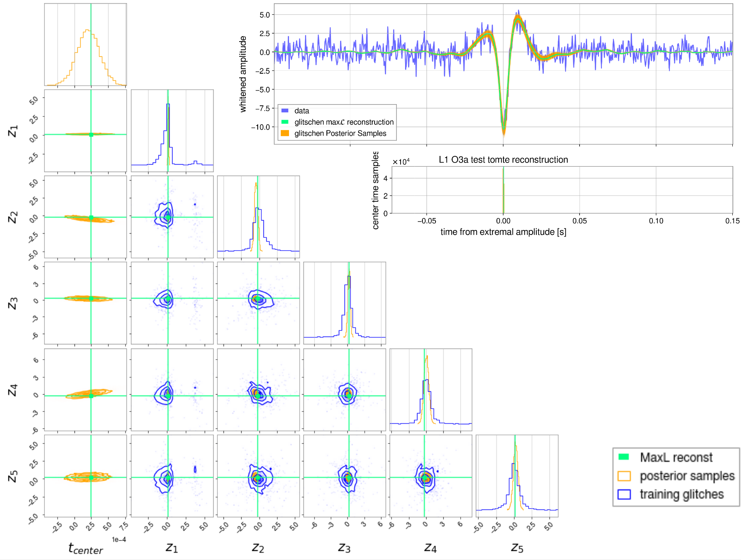Click the blue 'data' legend swatch
Screen dimensions: 741x560
(285, 111)
